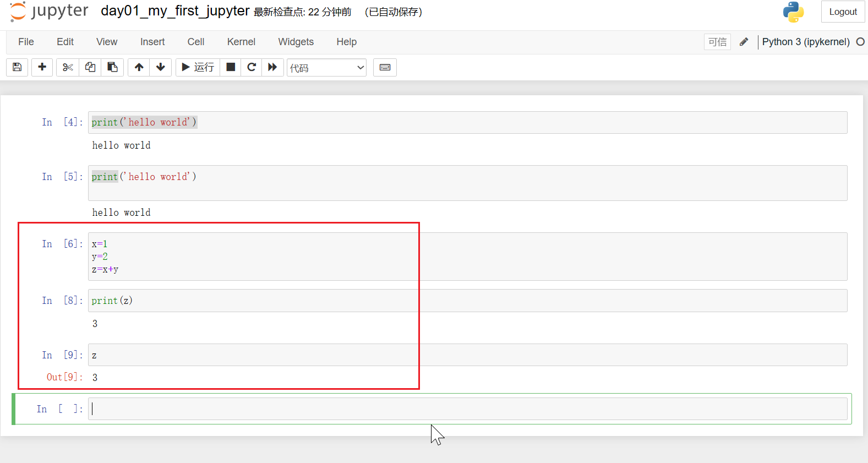Run the cell with 运行 button

[198, 67]
